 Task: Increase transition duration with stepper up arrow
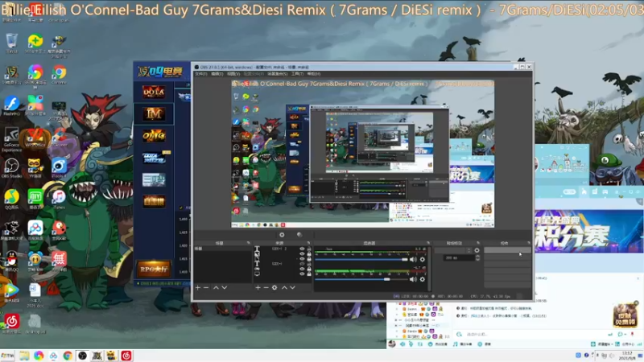[x=477, y=256]
